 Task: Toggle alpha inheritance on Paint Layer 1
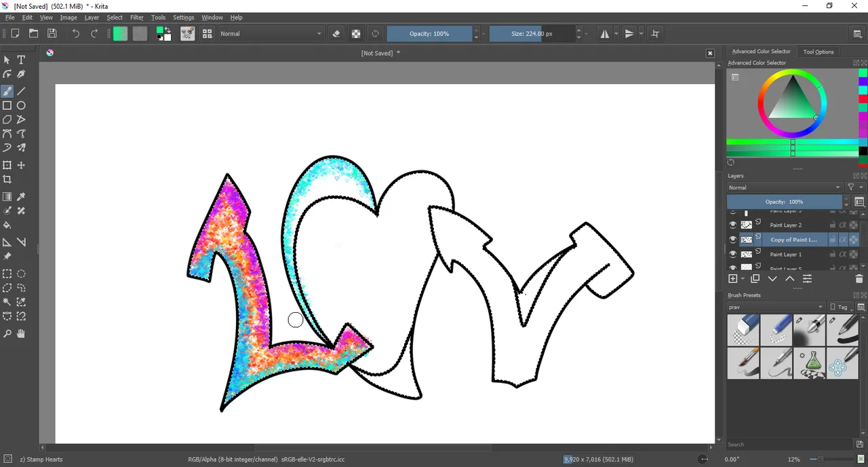coord(843,255)
